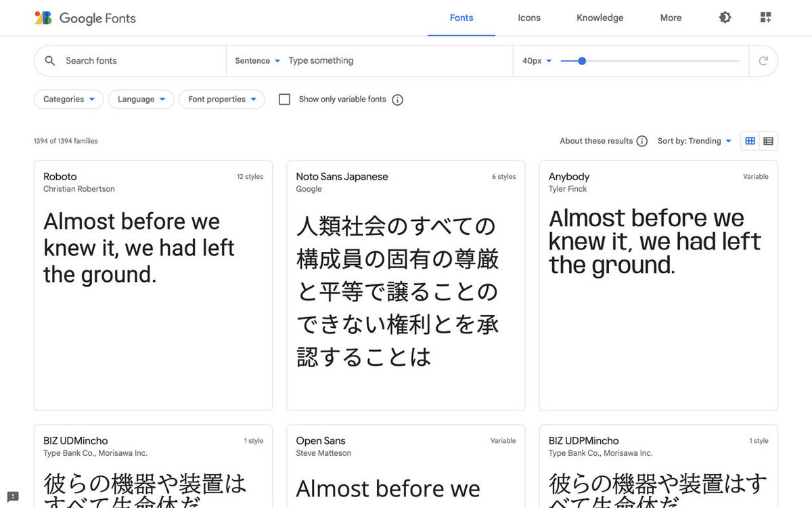Open About these results info icon
Viewport: 812px width, 508px height.
click(x=642, y=141)
